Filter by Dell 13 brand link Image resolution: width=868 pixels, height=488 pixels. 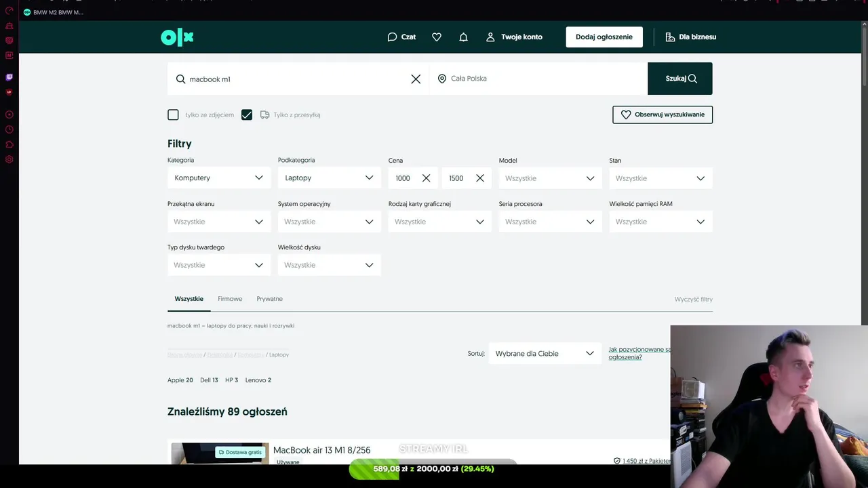point(209,380)
